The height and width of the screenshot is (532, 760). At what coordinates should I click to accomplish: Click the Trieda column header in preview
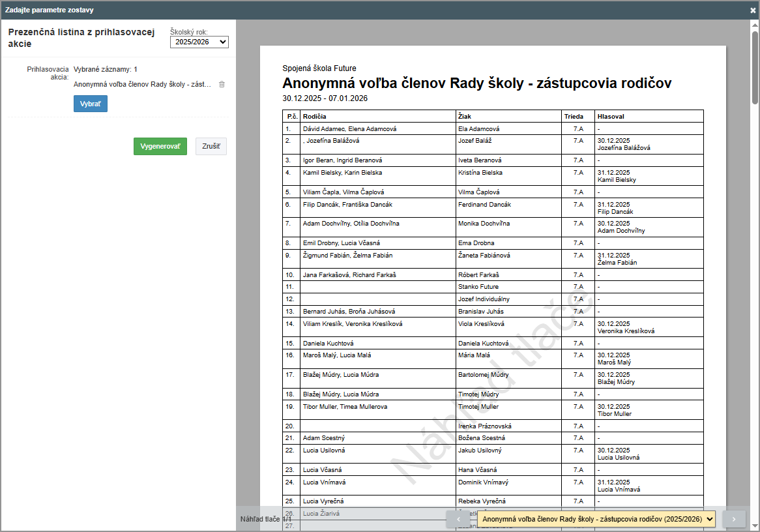574,116
